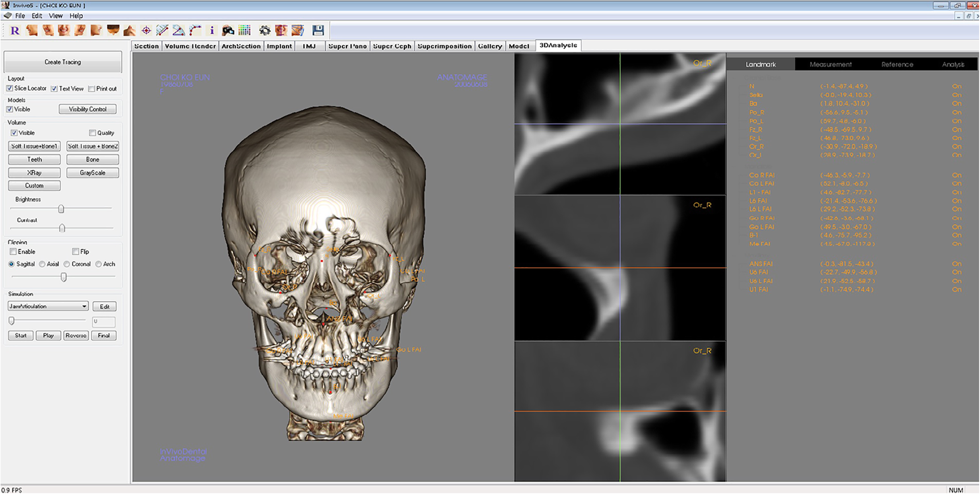Click the Visibility Control button
The image size is (980, 494).
click(88, 109)
